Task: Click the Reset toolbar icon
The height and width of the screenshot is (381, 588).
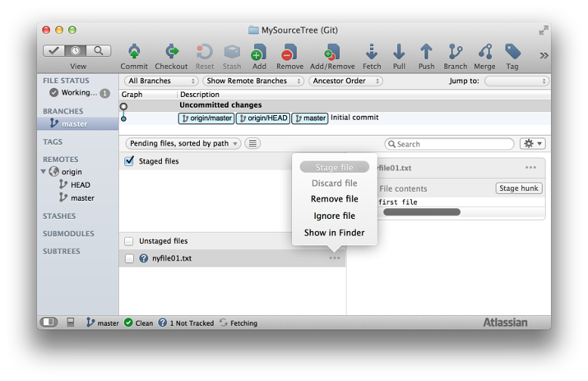Action: pyautogui.click(x=204, y=52)
